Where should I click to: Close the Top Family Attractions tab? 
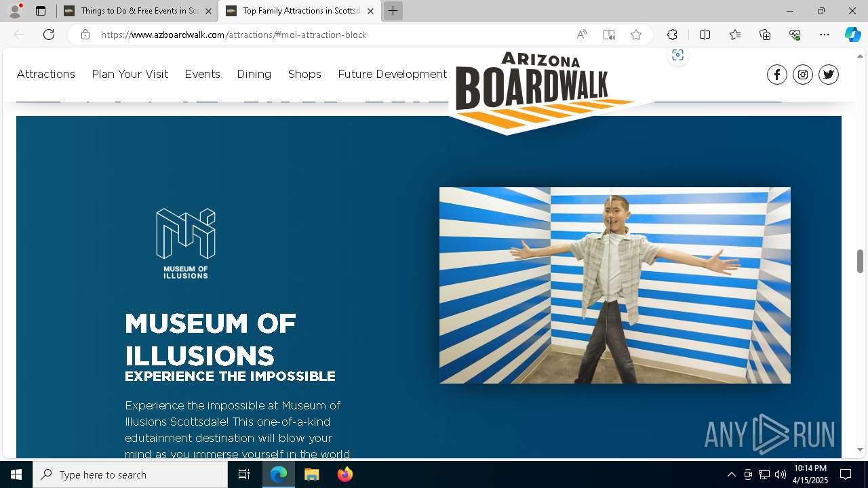tap(370, 11)
